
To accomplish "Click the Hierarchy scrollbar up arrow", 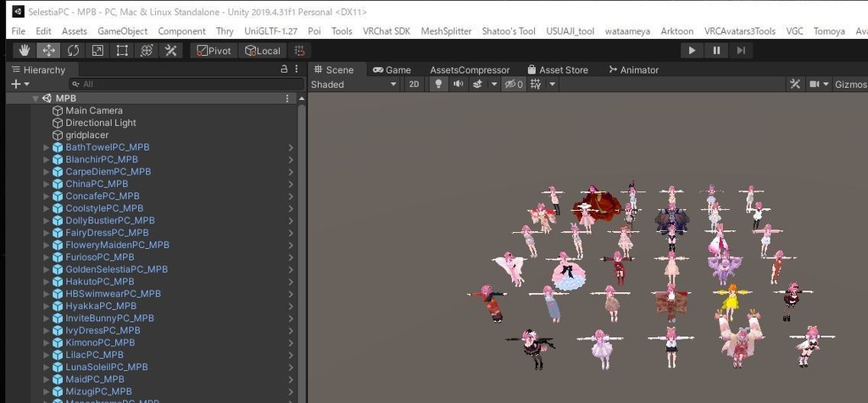I will (x=302, y=98).
